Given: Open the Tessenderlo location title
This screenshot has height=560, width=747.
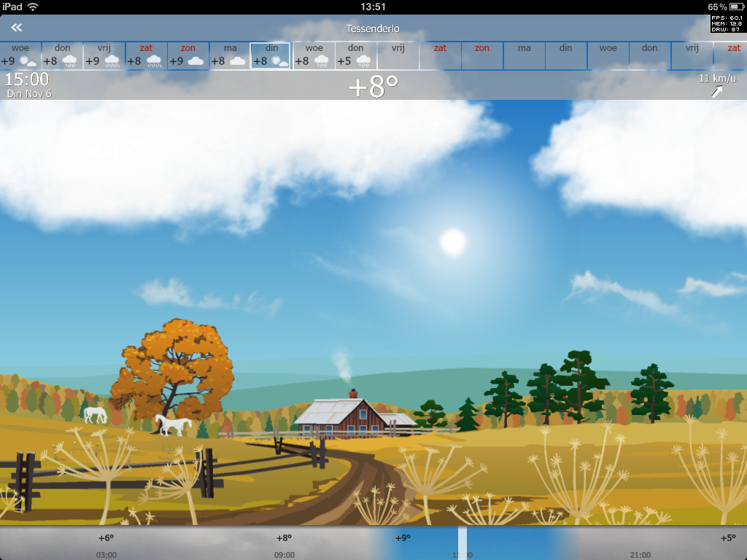Looking at the screenshot, I should coord(373,29).
